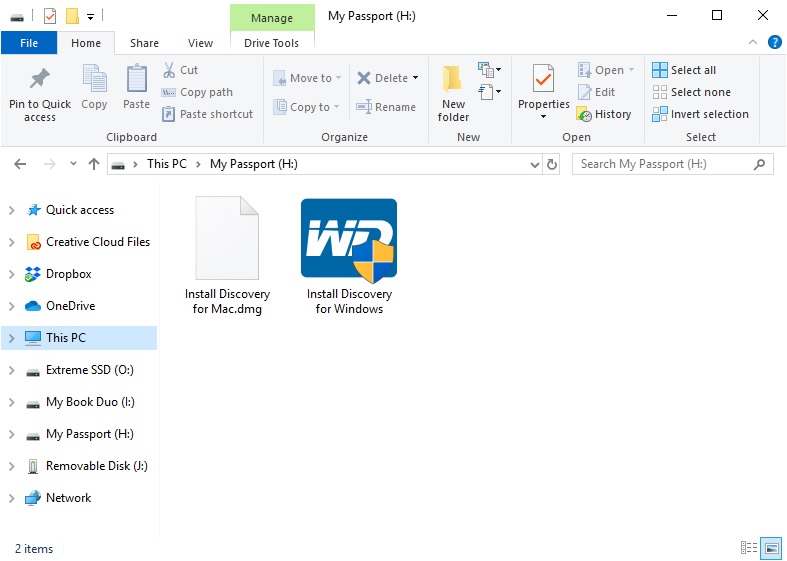This screenshot has width=787, height=561.
Task: Select Install Discovery for Windows file
Action: (x=349, y=256)
